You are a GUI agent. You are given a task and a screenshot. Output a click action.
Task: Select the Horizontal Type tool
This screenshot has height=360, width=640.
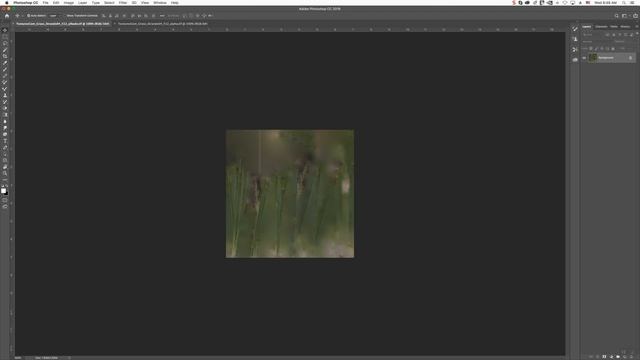coord(5,141)
